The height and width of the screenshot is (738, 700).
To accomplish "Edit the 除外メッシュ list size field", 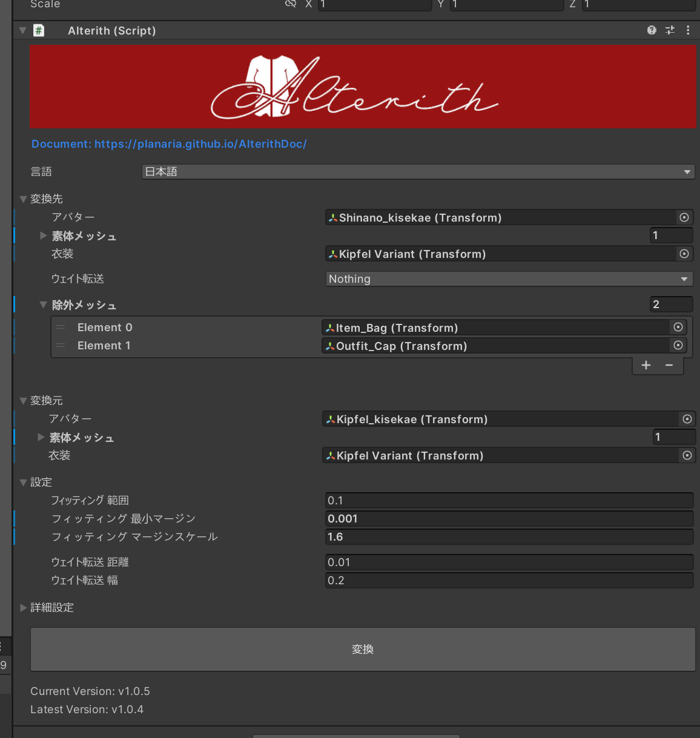I will click(x=671, y=305).
